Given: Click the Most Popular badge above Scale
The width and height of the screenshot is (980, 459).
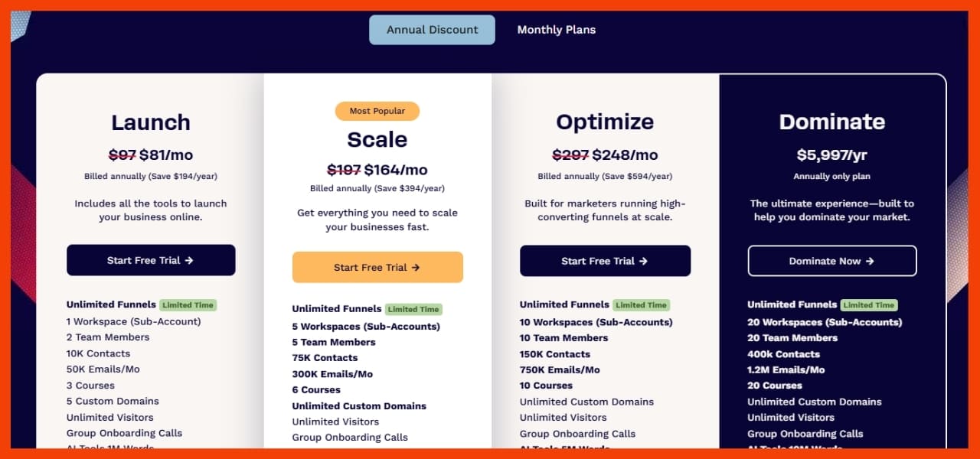Looking at the screenshot, I should [377, 111].
